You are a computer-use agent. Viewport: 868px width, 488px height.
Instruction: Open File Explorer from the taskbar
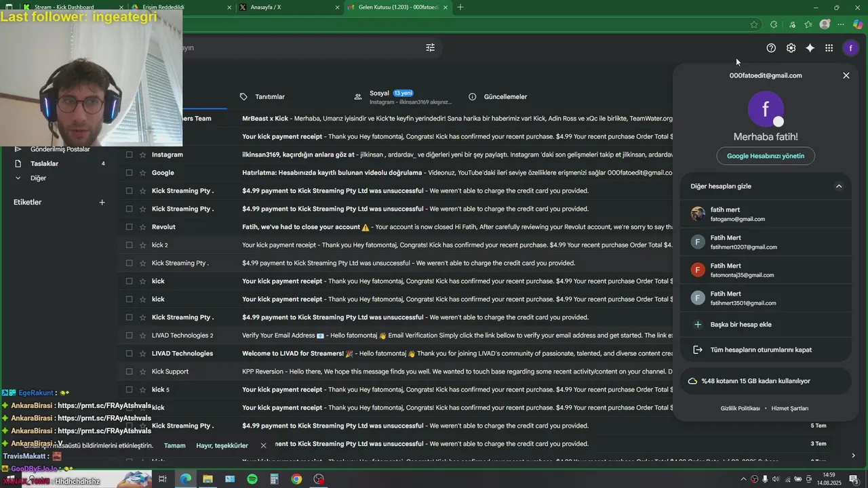click(208, 479)
